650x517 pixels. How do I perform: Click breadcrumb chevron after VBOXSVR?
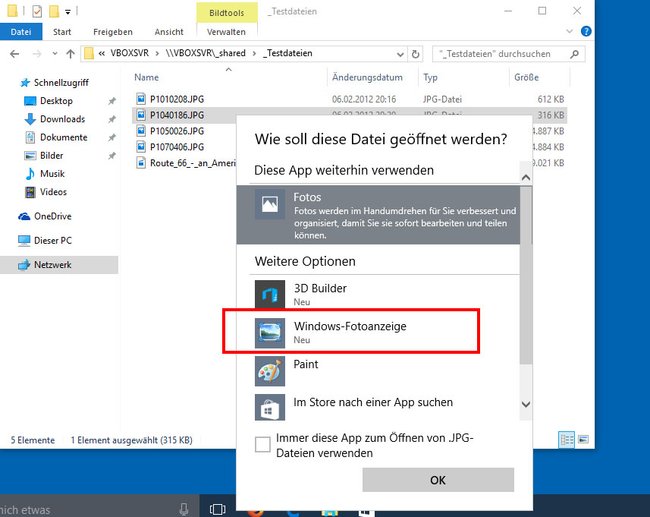[157, 53]
